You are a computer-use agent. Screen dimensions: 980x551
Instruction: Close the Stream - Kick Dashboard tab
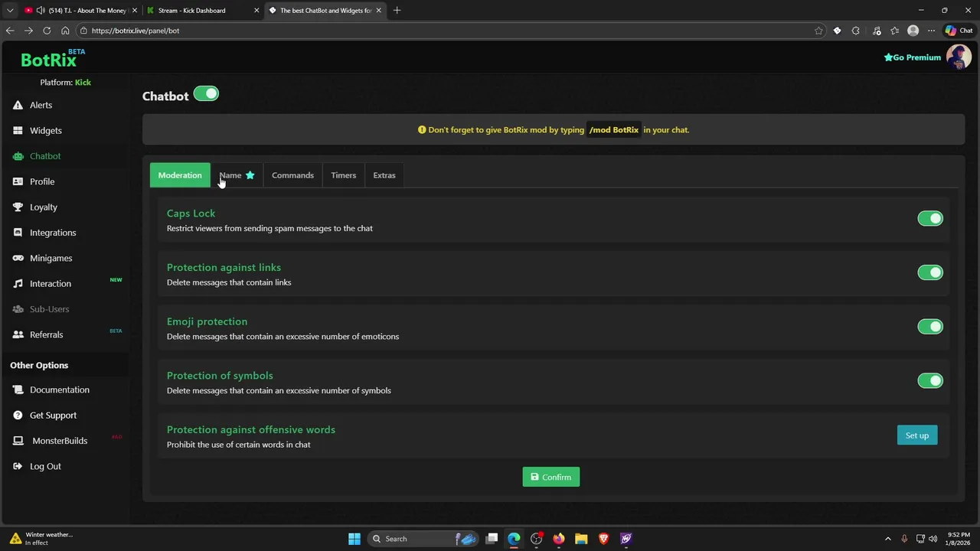tap(256, 11)
